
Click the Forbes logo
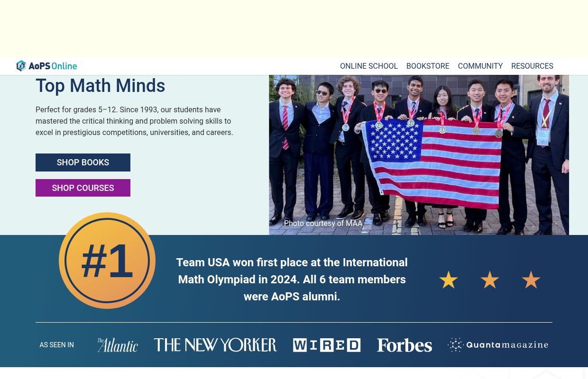[404, 345]
